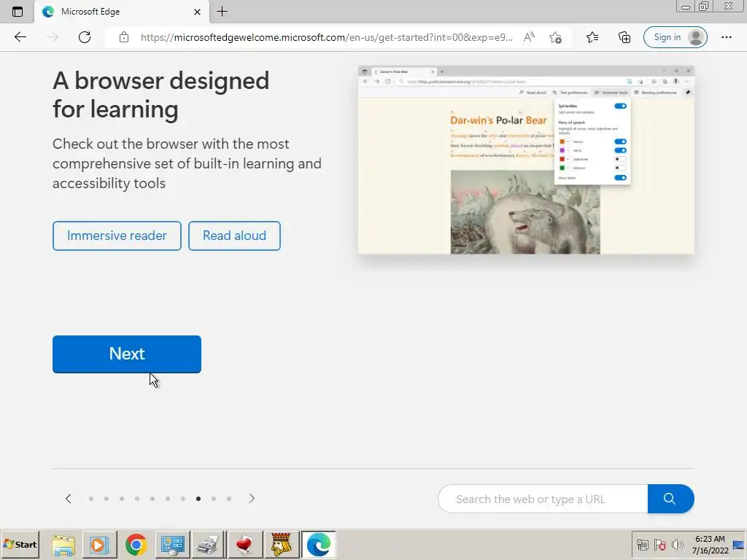Focus the Search the web or type a URL box
Image resolution: width=747 pixels, height=560 pixels.
click(x=543, y=499)
